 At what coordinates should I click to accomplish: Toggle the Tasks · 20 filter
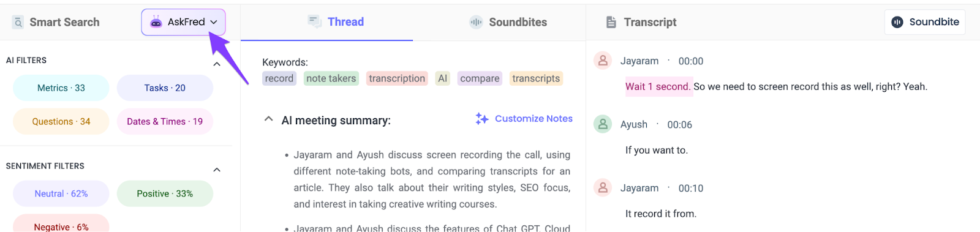coord(165,88)
